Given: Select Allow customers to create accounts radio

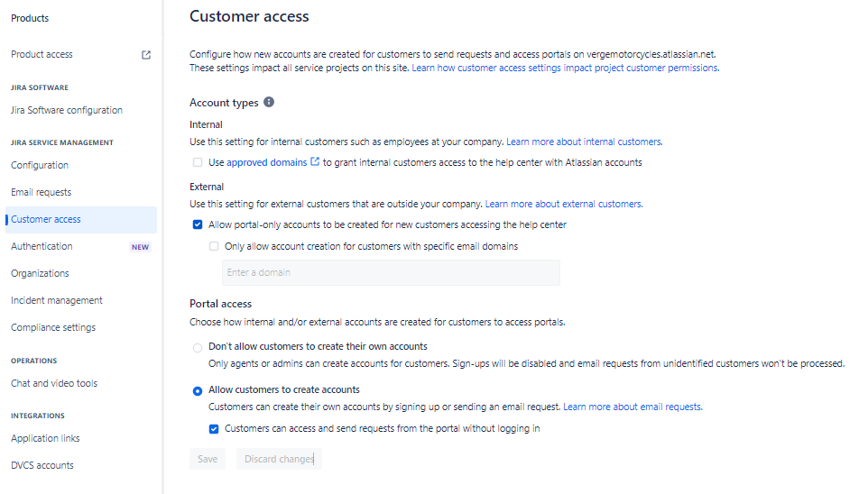Looking at the screenshot, I should pyautogui.click(x=198, y=390).
